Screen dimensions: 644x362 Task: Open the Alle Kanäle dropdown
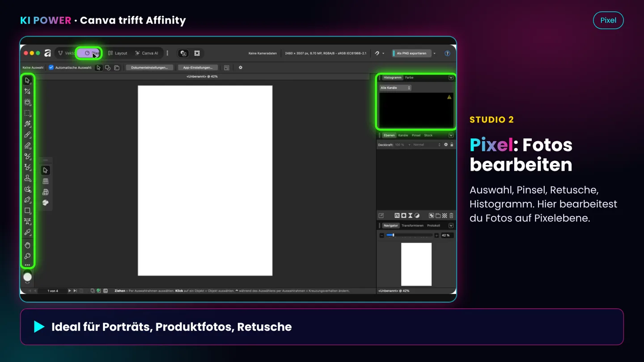pos(395,88)
